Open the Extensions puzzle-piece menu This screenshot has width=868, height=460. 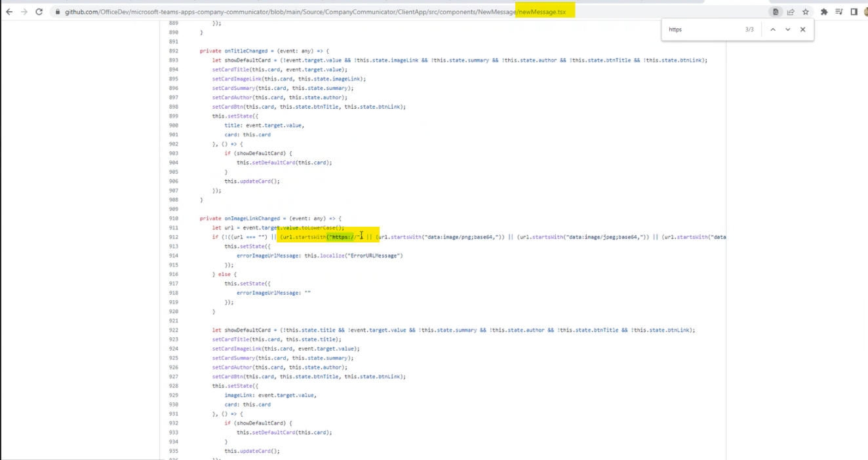[823, 11]
